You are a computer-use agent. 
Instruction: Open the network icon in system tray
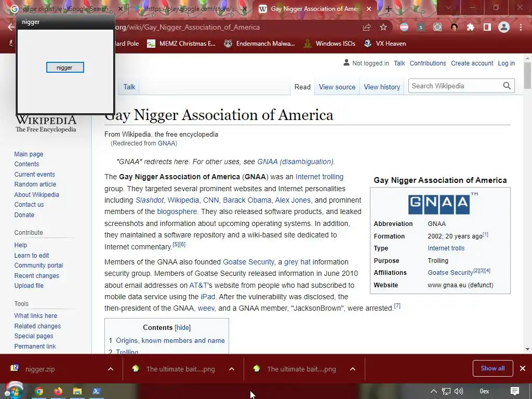(446, 391)
